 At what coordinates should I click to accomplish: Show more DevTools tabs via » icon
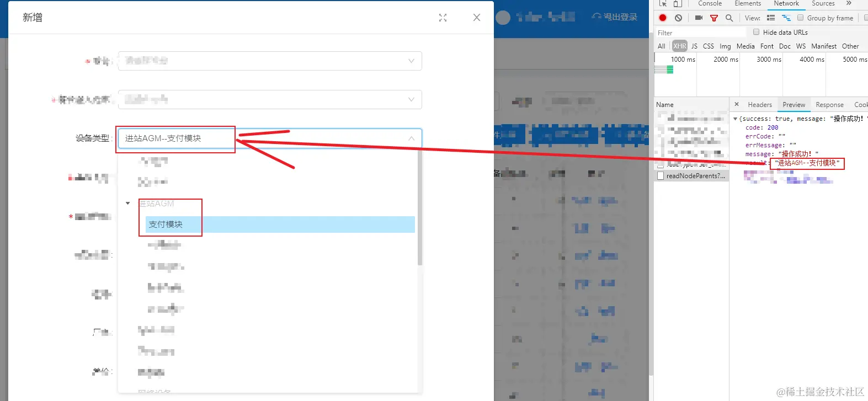(x=849, y=3)
